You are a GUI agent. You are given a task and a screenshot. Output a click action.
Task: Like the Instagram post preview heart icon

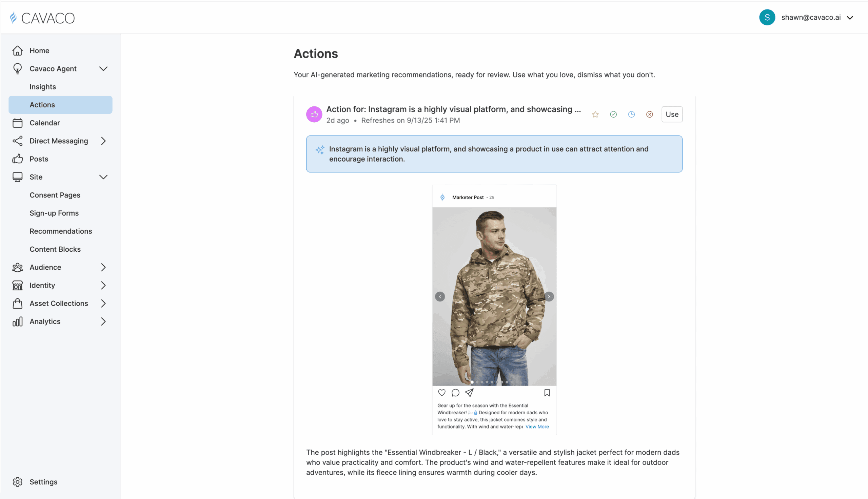[x=442, y=393]
